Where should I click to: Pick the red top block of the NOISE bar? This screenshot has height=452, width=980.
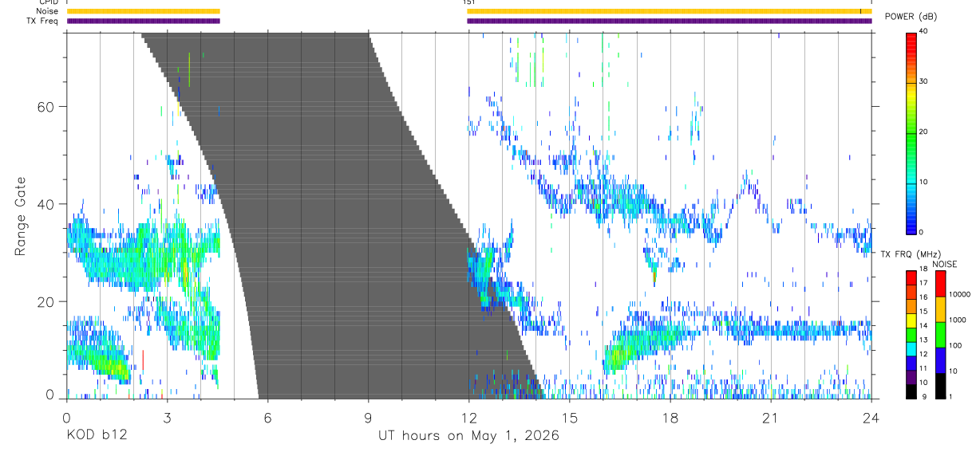tap(940, 284)
